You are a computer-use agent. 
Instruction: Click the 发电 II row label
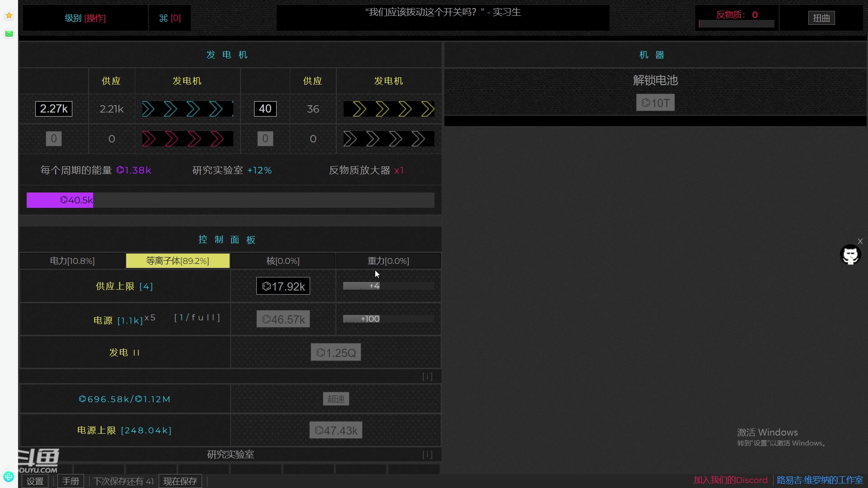124,352
